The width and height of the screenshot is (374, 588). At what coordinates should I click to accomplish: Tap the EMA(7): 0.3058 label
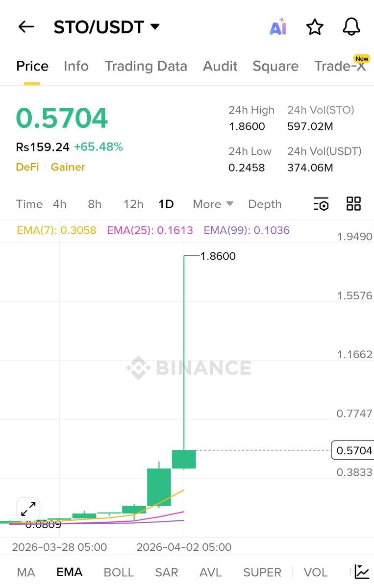click(56, 230)
